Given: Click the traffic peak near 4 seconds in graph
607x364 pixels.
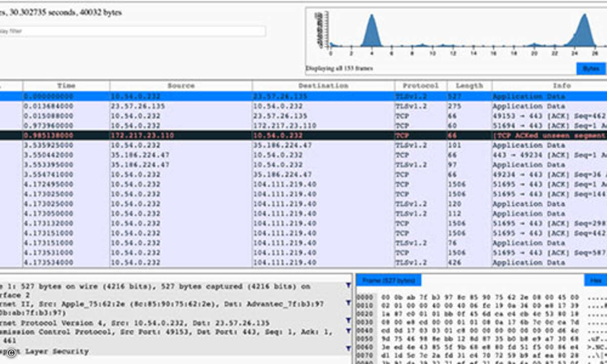Looking at the screenshot, I should pyautogui.click(x=372, y=30).
